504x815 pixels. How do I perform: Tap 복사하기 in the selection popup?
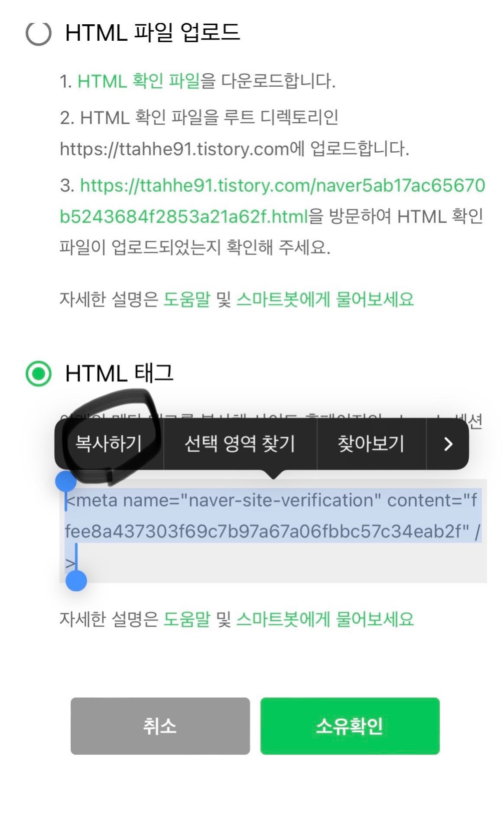pos(109,443)
